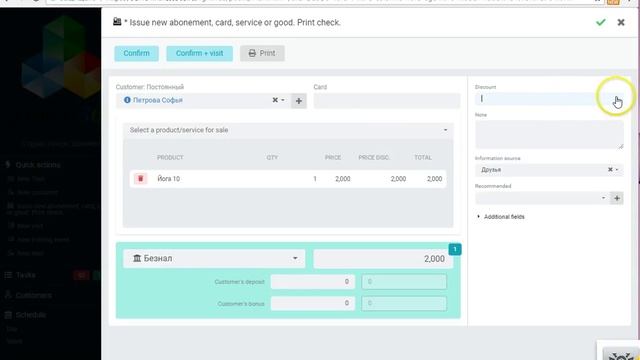Open the Select a product/service dropdown
The image size is (640, 360).
coord(288,130)
